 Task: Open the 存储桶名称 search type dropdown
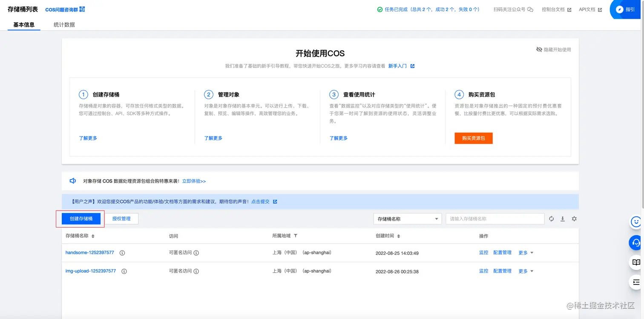(407, 219)
